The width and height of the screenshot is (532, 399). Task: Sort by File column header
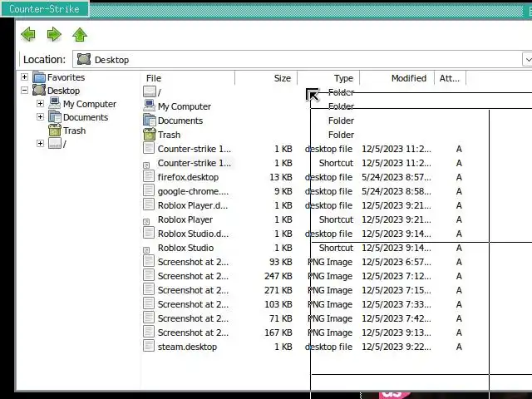(154, 78)
